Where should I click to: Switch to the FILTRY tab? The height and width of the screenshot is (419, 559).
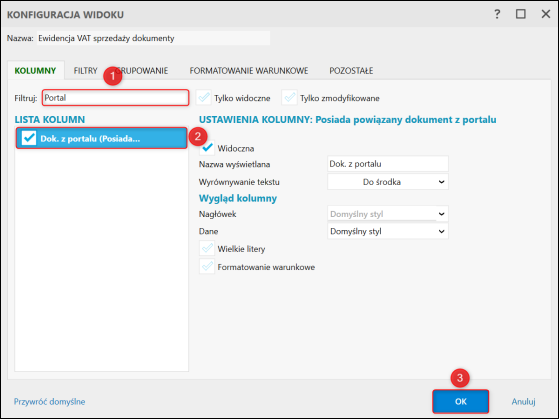(86, 71)
